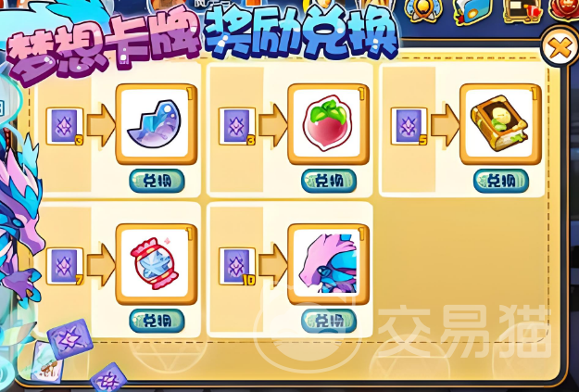
Task: Click the pink-blue dragon pet reward icon
Action: coord(328,264)
